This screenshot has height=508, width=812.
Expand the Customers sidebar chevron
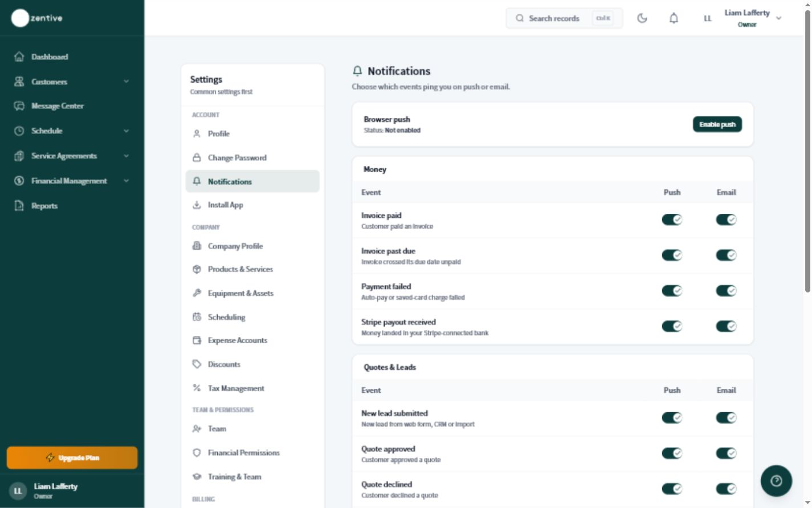(126, 82)
